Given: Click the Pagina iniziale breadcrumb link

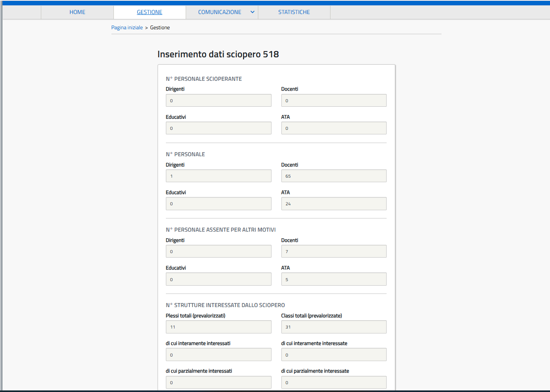Looking at the screenshot, I should point(127,28).
